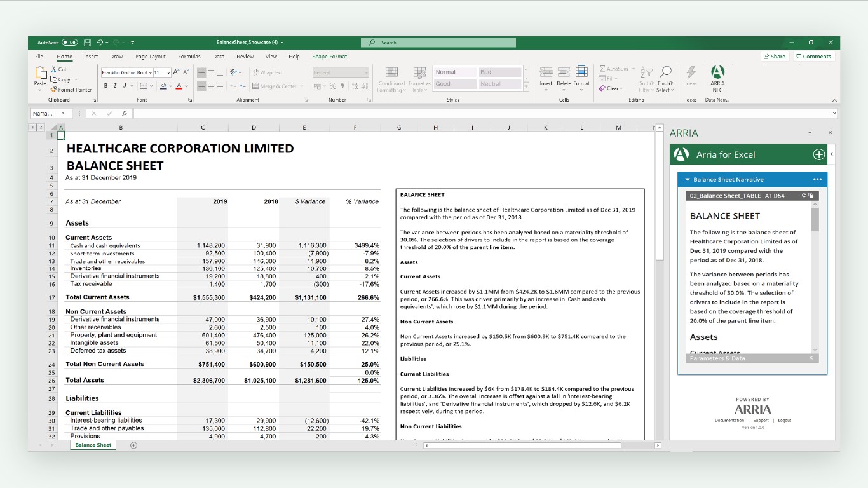Image resolution: width=868 pixels, height=488 pixels.
Task: Open Balance Sheet Narrative more options
Action: (x=817, y=179)
